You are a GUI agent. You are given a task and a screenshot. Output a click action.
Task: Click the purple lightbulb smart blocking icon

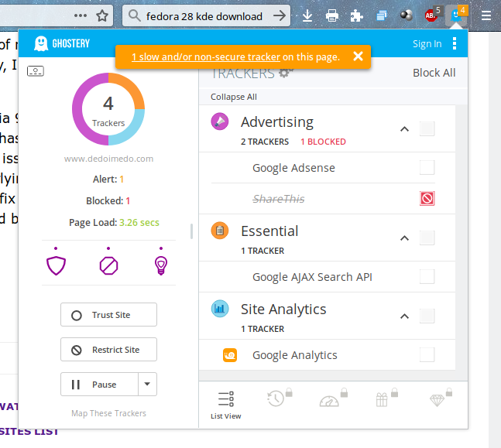point(161,265)
